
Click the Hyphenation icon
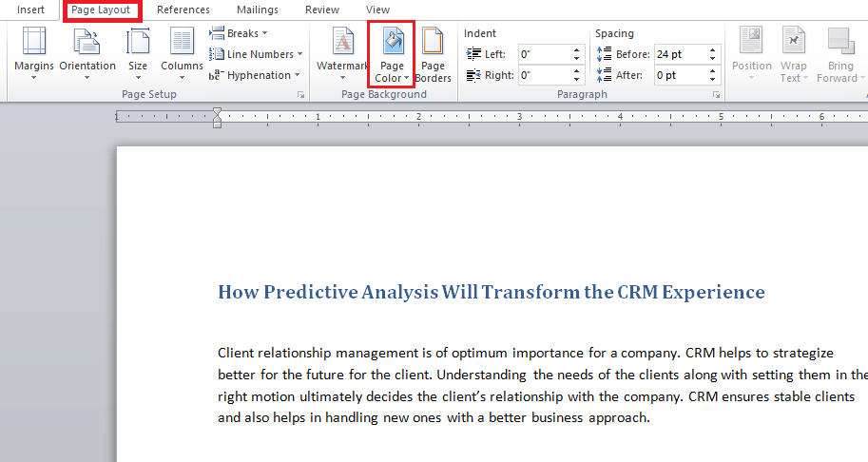[x=217, y=75]
